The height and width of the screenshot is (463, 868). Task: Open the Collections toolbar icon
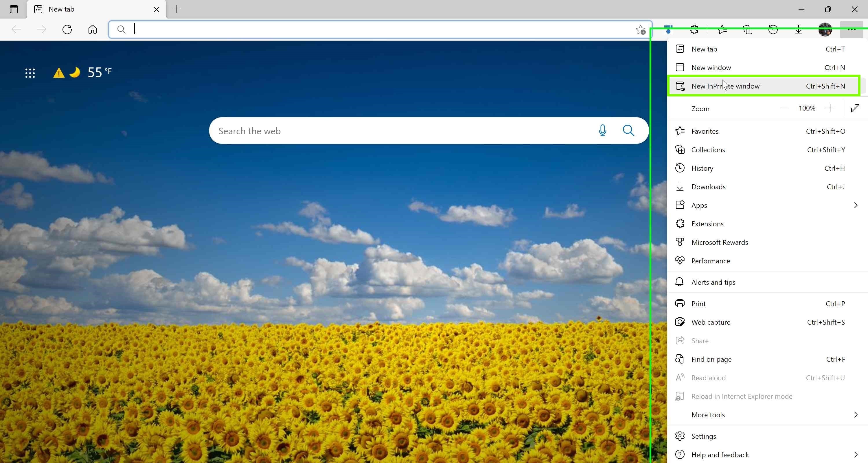748,30
